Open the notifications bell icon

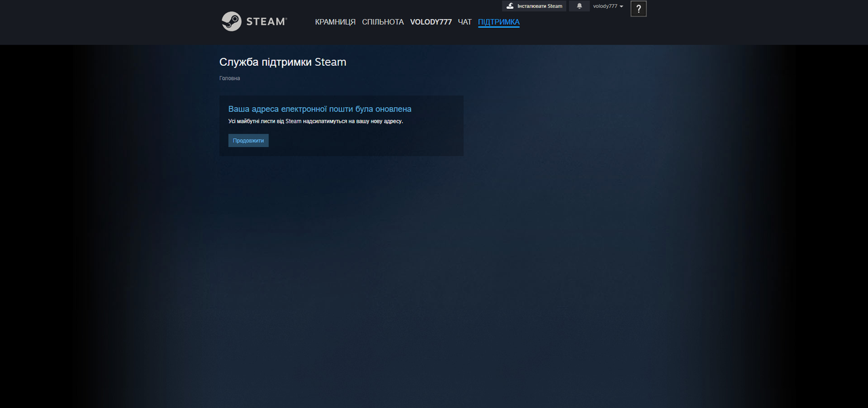click(579, 6)
